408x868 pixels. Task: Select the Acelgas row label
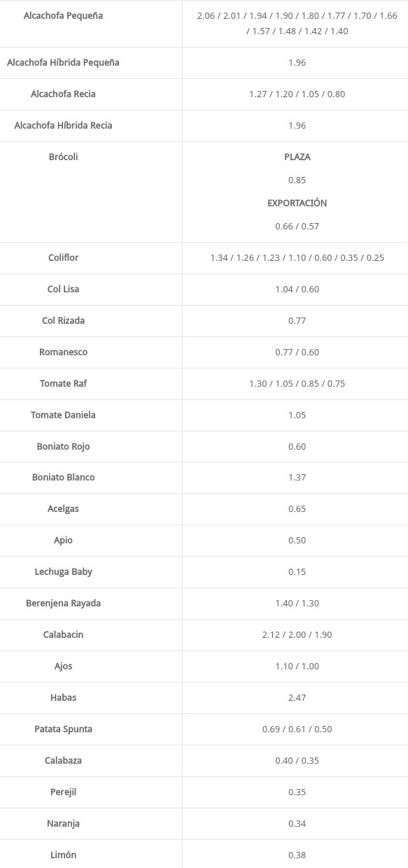[x=63, y=508]
